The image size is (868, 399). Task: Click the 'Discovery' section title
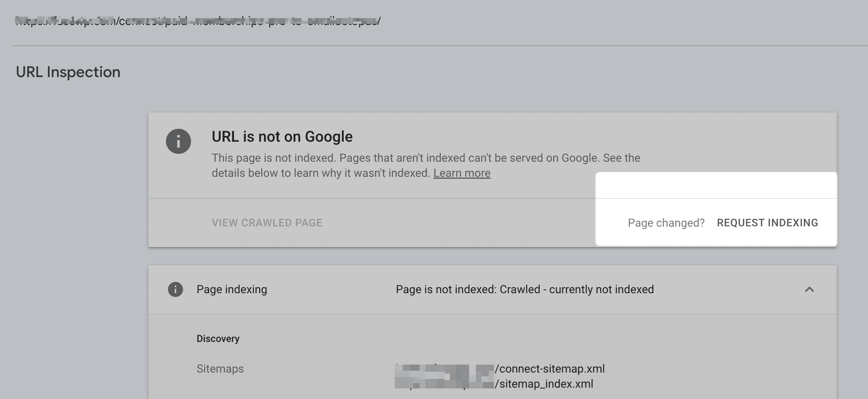218,339
